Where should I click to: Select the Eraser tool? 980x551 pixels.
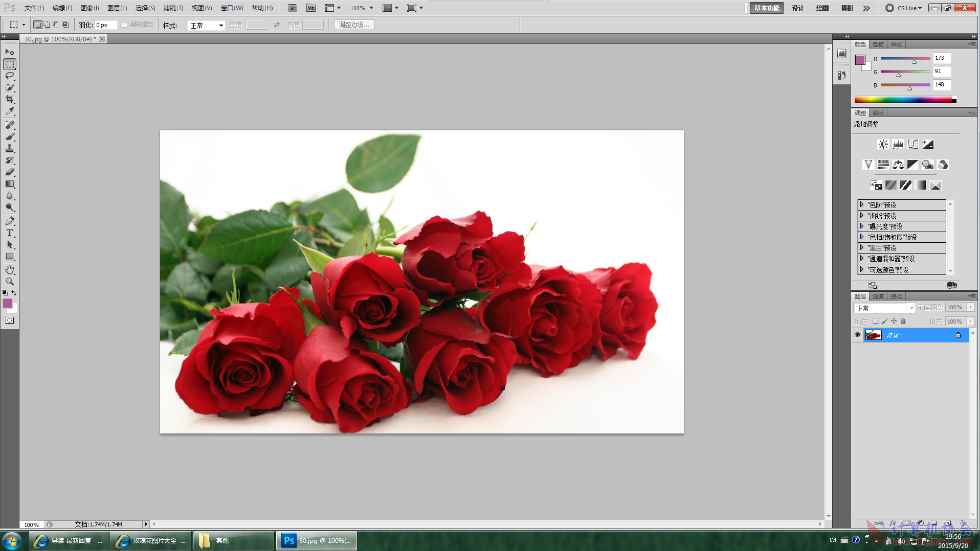click(10, 172)
